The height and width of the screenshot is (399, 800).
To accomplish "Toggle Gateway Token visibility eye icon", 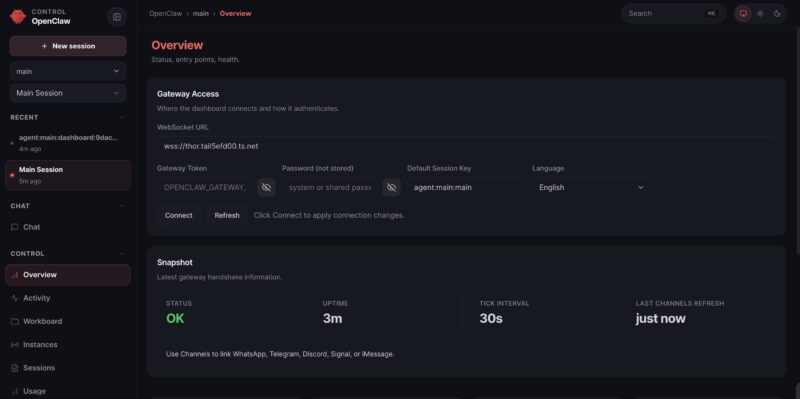I will [266, 187].
